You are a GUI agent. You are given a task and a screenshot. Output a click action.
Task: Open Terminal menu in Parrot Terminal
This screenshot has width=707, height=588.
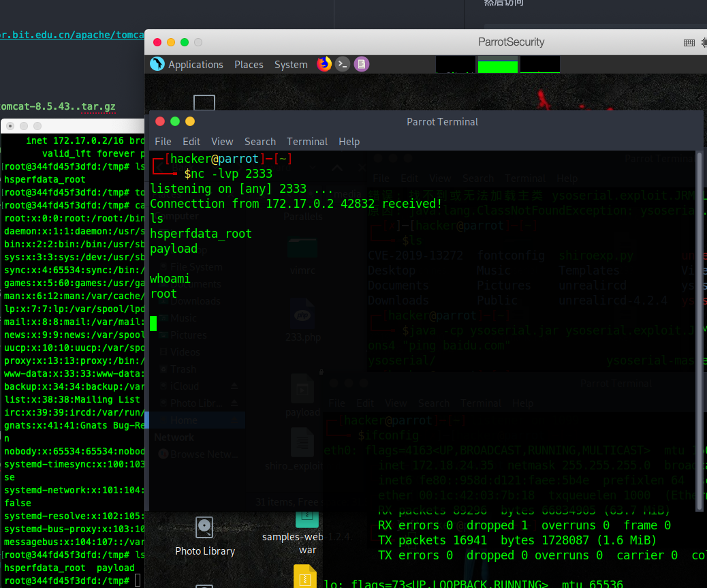pyautogui.click(x=307, y=142)
